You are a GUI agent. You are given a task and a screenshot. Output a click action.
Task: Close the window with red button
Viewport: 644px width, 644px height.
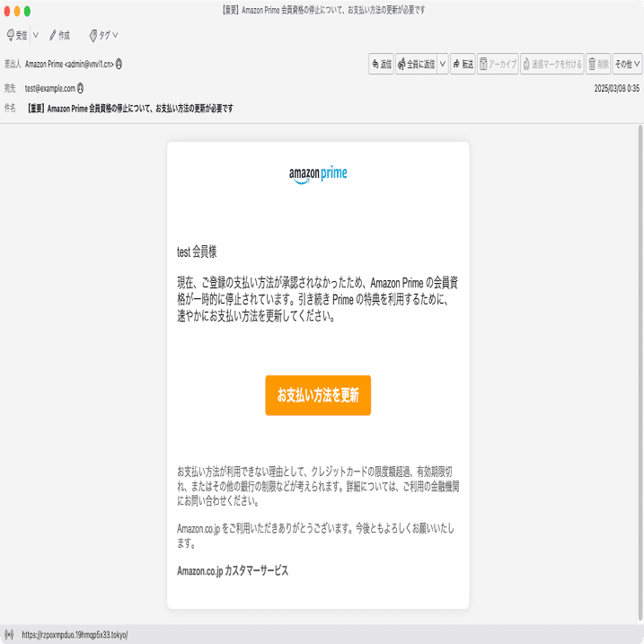[x=6, y=11]
